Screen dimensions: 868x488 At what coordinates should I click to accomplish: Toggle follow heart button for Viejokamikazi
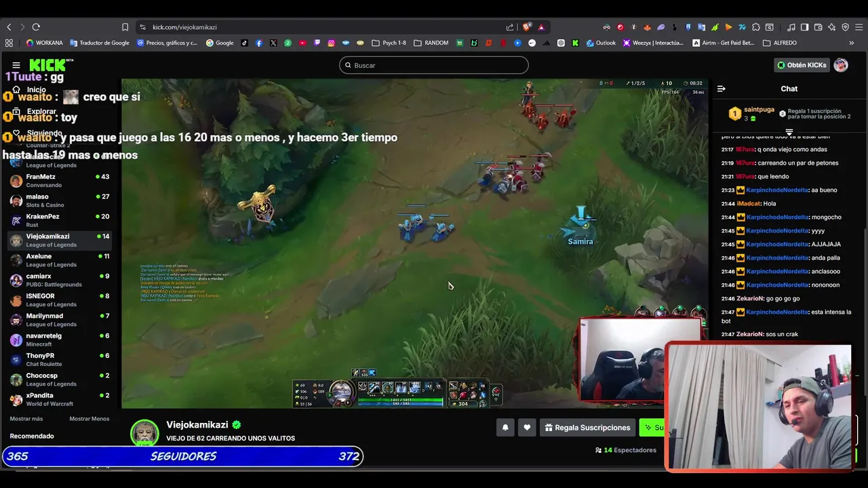click(527, 428)
